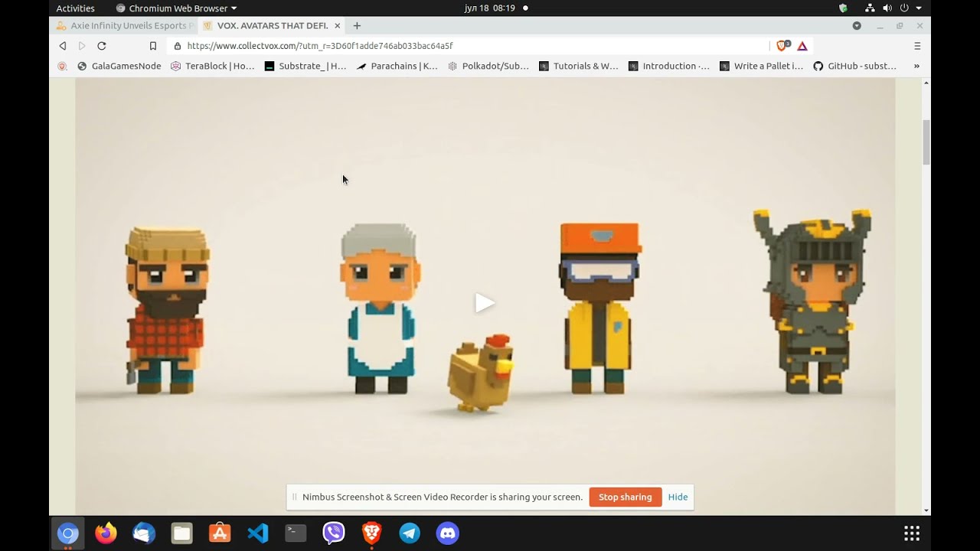The width and height of the screenshot is (980, 551).
Task: Open Tutorials & W... bookmark
Action: pyautogui.click(x=579, y=66)
